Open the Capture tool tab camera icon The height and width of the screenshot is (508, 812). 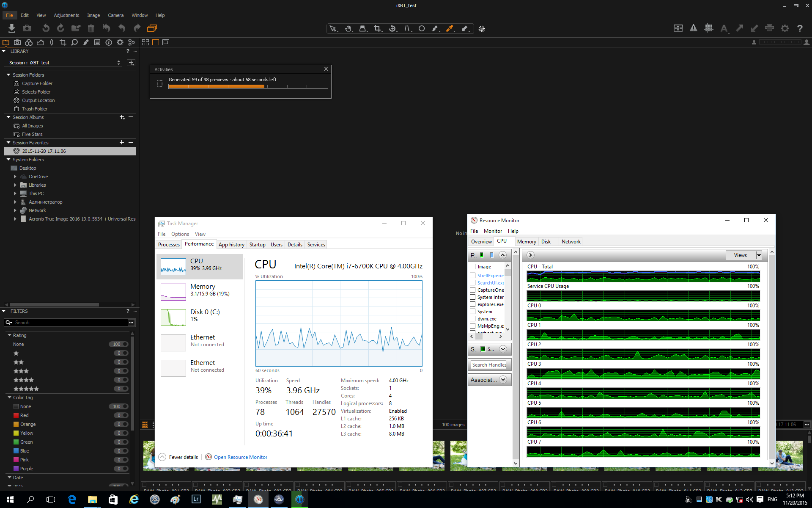(x=17, y=42)
